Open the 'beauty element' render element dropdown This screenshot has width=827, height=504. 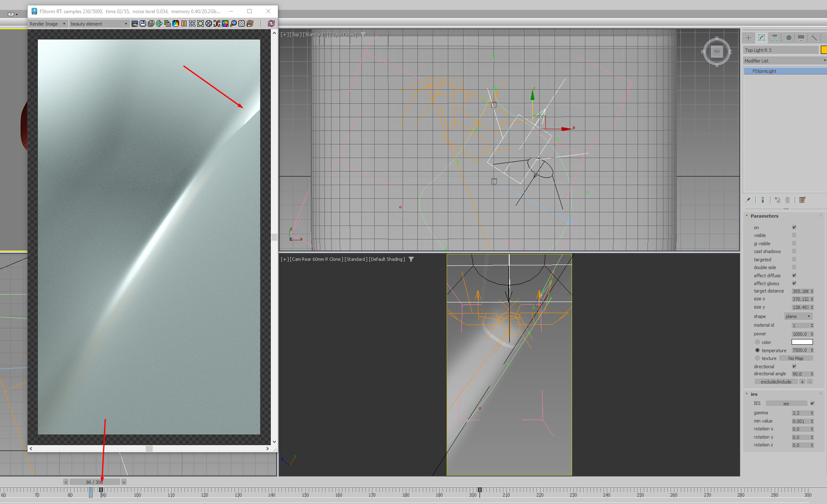click(99, 24)
